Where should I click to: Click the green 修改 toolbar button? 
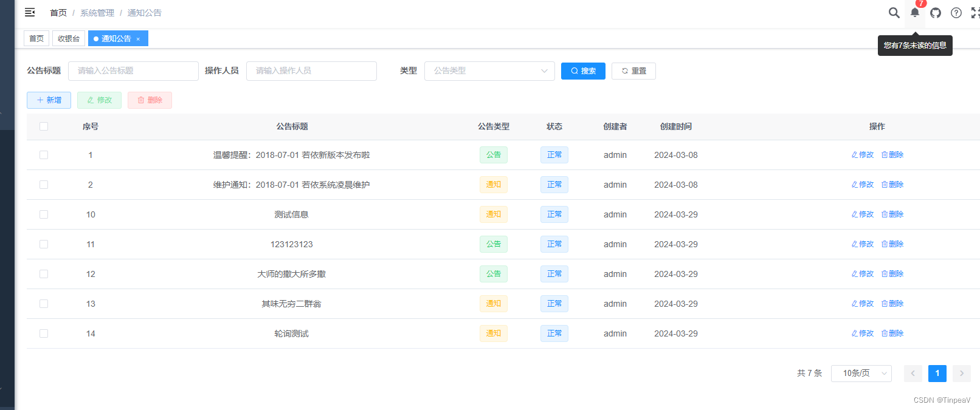point(99,100)
